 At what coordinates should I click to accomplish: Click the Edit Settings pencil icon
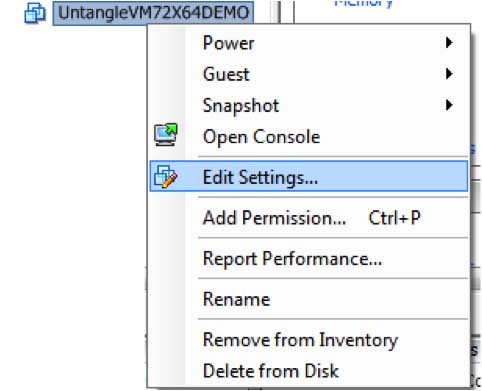click(x=166, y=177)
